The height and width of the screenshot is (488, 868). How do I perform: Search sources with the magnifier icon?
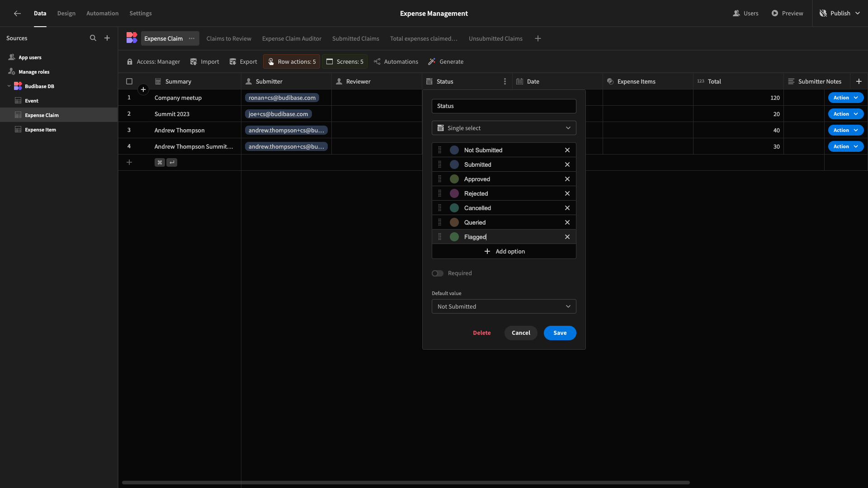pos(93,38)
